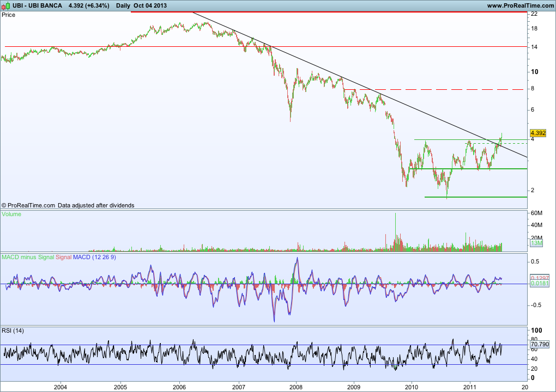Click the yellow 4.392 current price tag
Image resolution: width=556 pixels, height=392 pixels.
[538, 133]
